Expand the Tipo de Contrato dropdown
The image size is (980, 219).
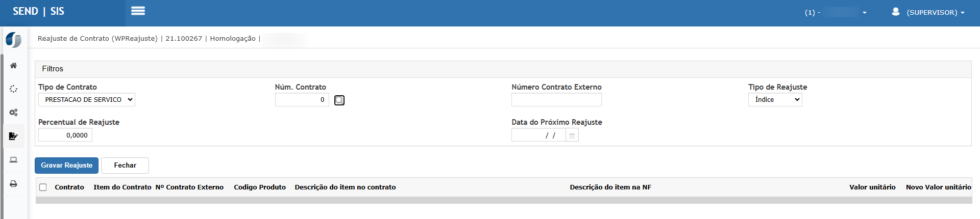(87, 100)
